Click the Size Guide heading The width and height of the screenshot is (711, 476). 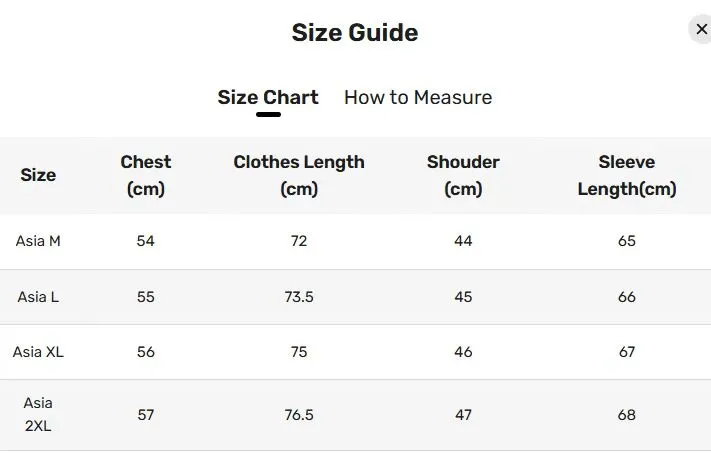[x=354, y=33]
